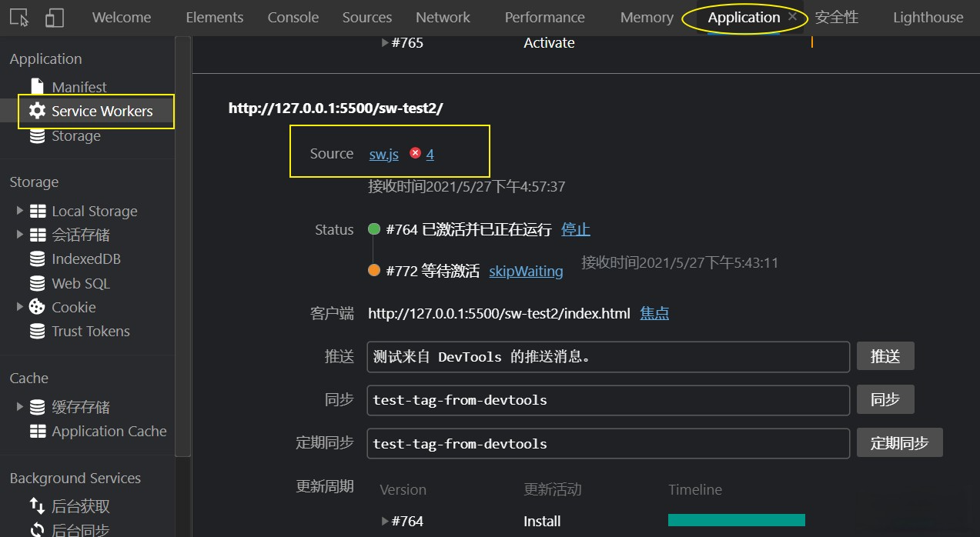Click the Trust Tokens database icon
The width and height of the screenshot is (980, 537).
pos(37,332)
